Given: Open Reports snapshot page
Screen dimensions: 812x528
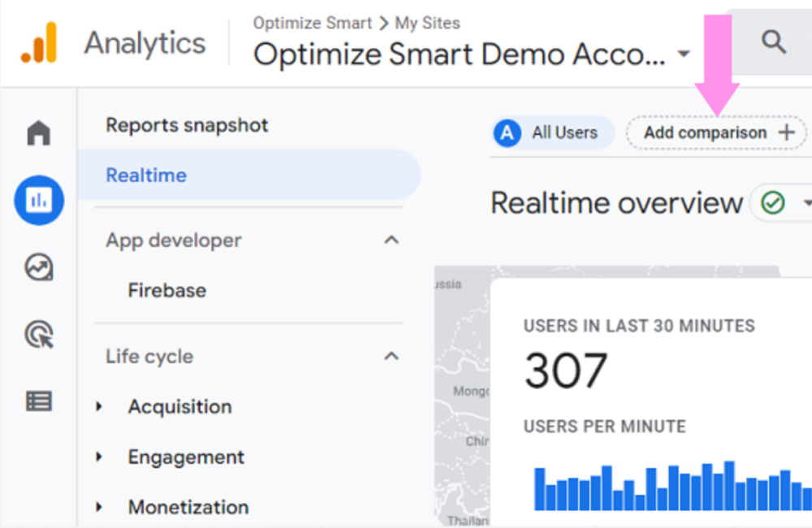Looking at the screenshot, I should coord(187,125).
